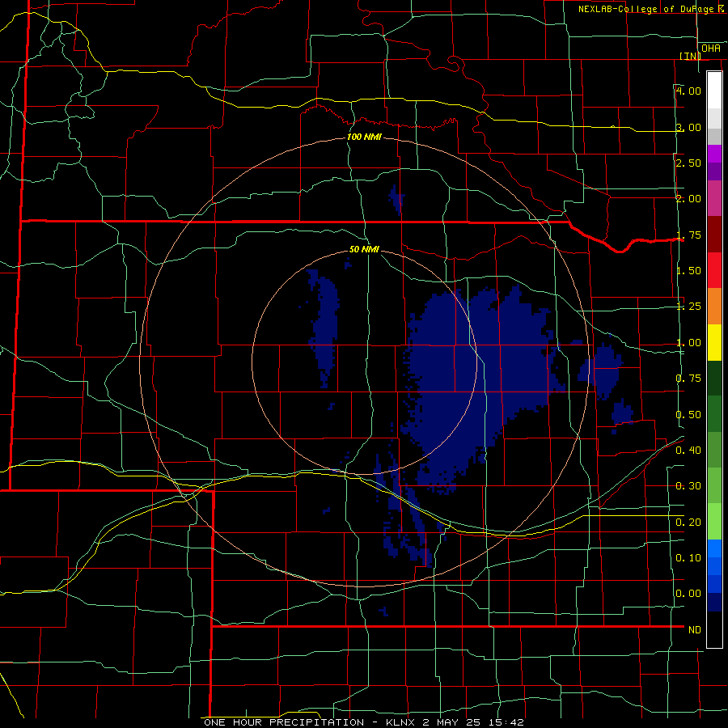728x728 pixels.
Task: Click the ND no-data legend label
Action: [x=695, y=629]
